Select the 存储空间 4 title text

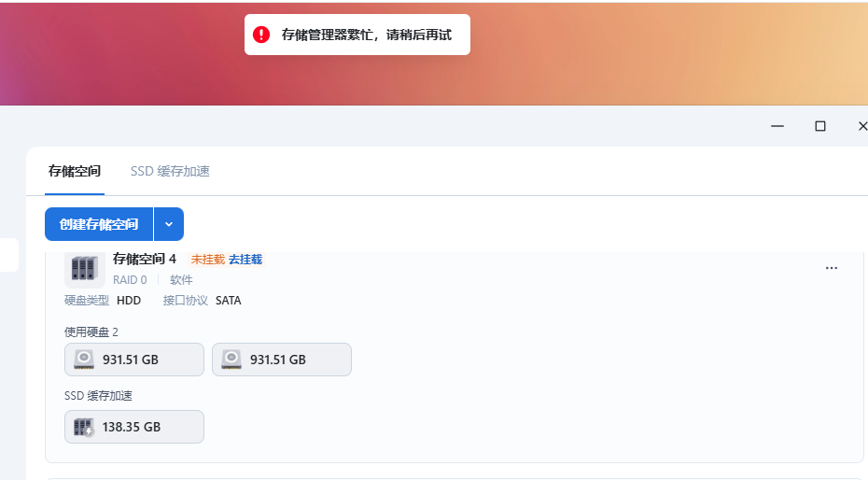[x=145, y=259]
